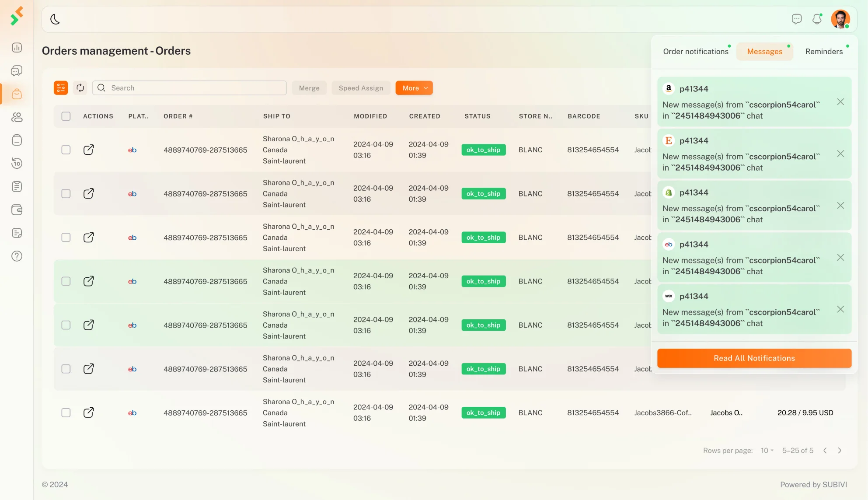Check the last order row checkbox
This screenshot has height=500, width=868.
(66, 413)
